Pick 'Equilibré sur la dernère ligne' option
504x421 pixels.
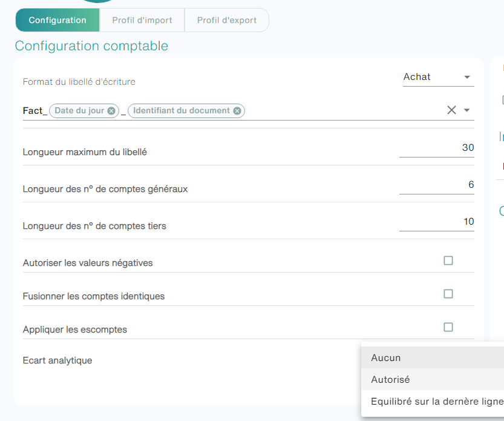(433, 402)
